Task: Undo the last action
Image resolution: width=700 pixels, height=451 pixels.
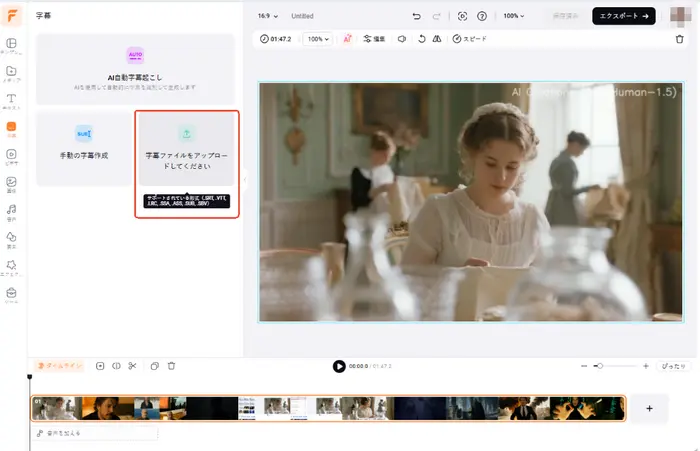Action: click(x=417, y=16)
